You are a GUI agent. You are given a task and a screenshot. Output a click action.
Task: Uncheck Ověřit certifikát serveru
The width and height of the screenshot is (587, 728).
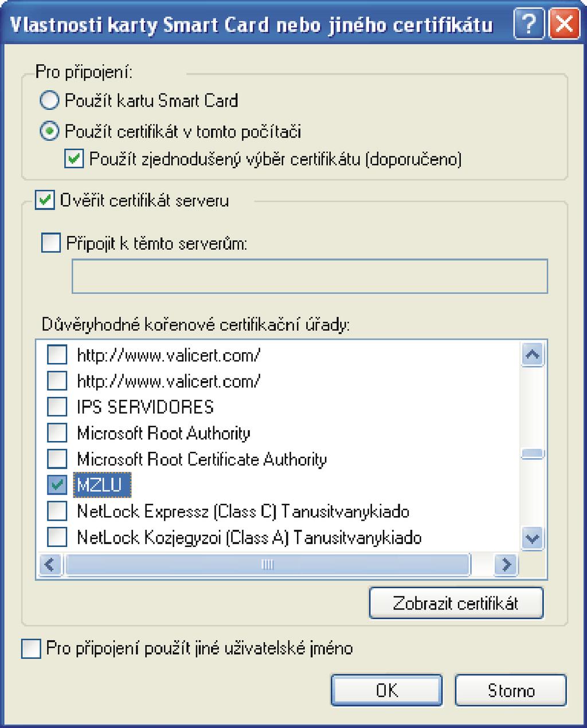point(45,200)
